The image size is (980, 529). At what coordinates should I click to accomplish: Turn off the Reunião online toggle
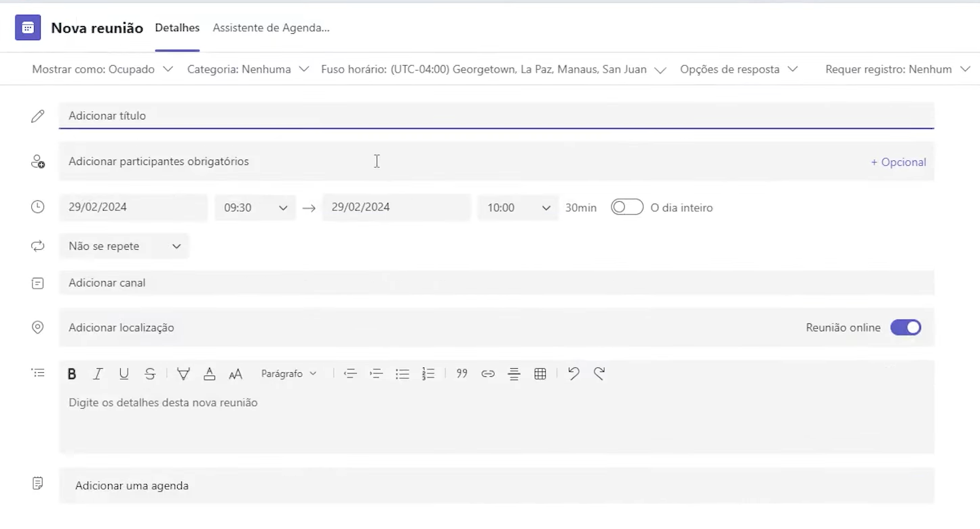906,327
